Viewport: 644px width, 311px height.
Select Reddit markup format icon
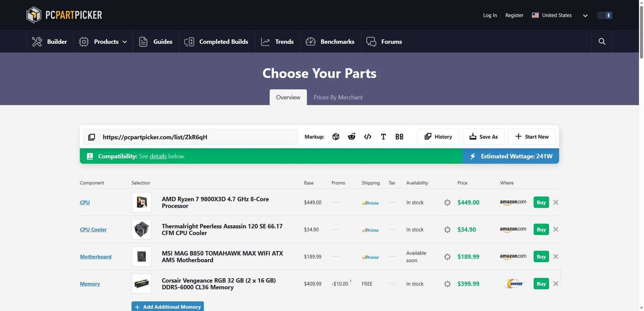point(352,137)
